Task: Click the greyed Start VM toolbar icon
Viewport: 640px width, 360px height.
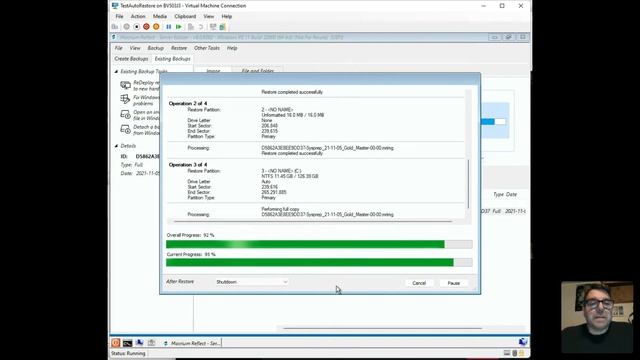Action: [x=127, y=27]
